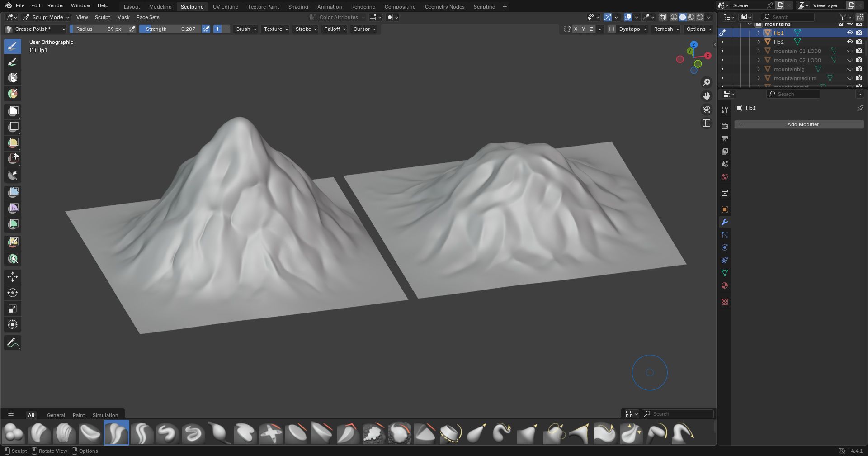Toggle camera view icon in viewport
The width and height of the screenshot is (868, 456).
(x=706, y=109)
